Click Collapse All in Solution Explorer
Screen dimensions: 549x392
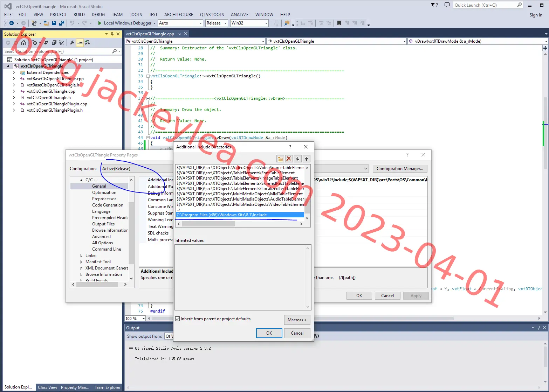click(x=54, y=43)
